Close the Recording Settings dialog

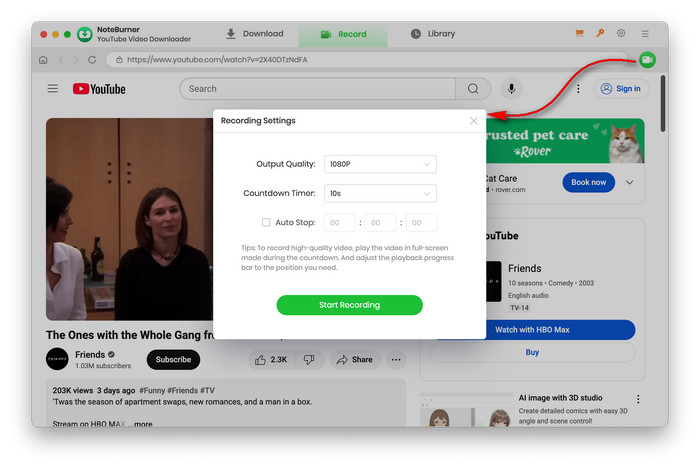pyautogui.click(x=474, y=121)
